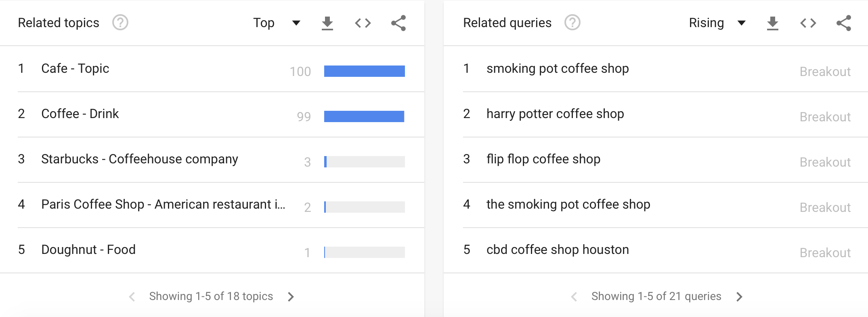Go to next page of topics
Viewport: 868px width, 317px height.
[291, 297]
